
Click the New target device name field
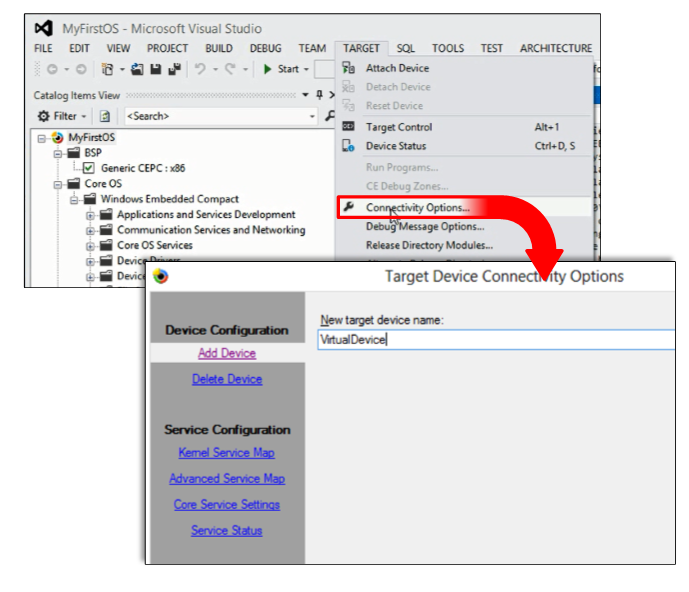click(x=496, y=340)
